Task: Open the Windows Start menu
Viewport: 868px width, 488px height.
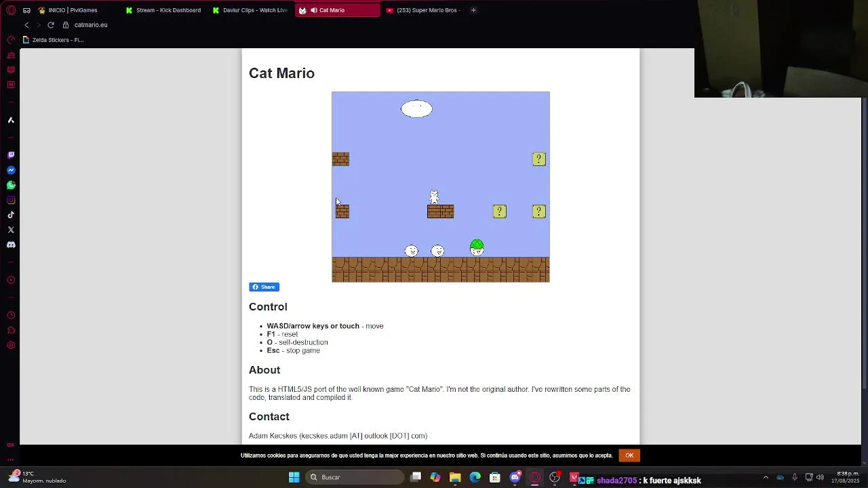Action: point(294,477)
